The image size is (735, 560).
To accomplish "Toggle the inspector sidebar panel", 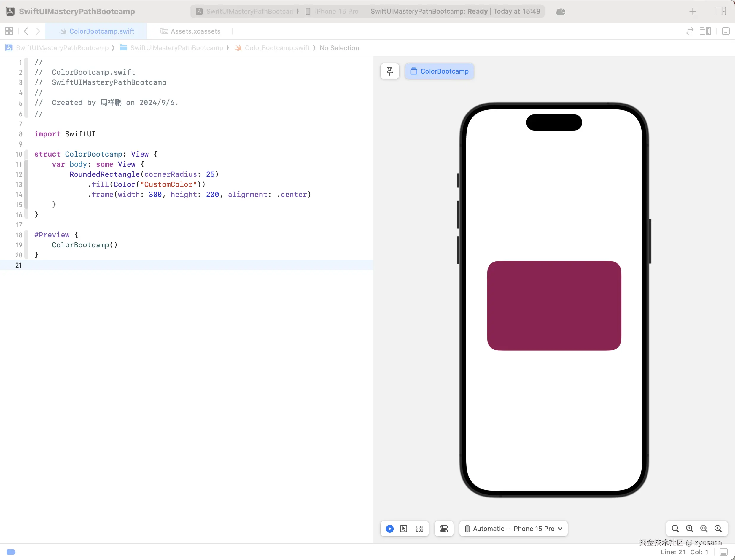I will (720, 11).
